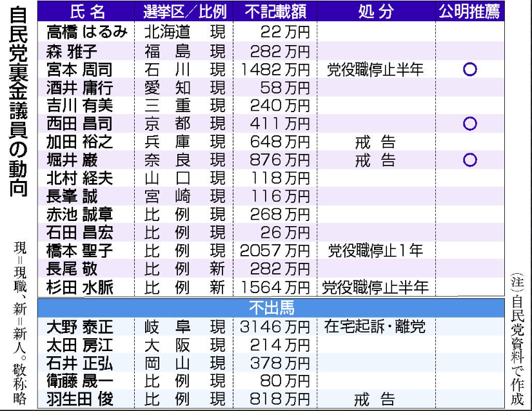Click the circle mark in 西田 昌司 row
The height and width of the screenshot is (411, 532).
469,123
